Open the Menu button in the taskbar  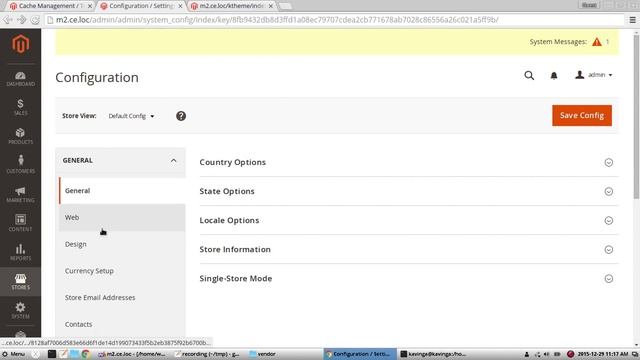pyautogui.click(x=13, y=354)
